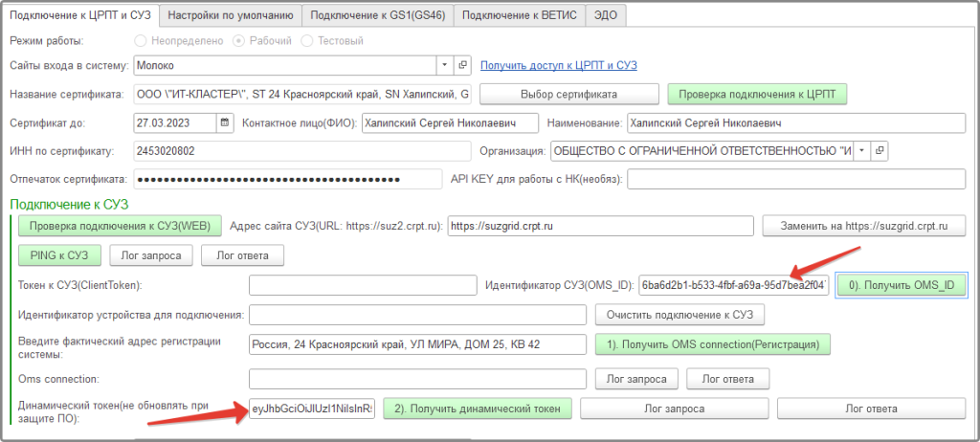Screen dimensions: 980x442
Task: Open Настройки по умолчанию tab
Action: [x=231, y=15]
